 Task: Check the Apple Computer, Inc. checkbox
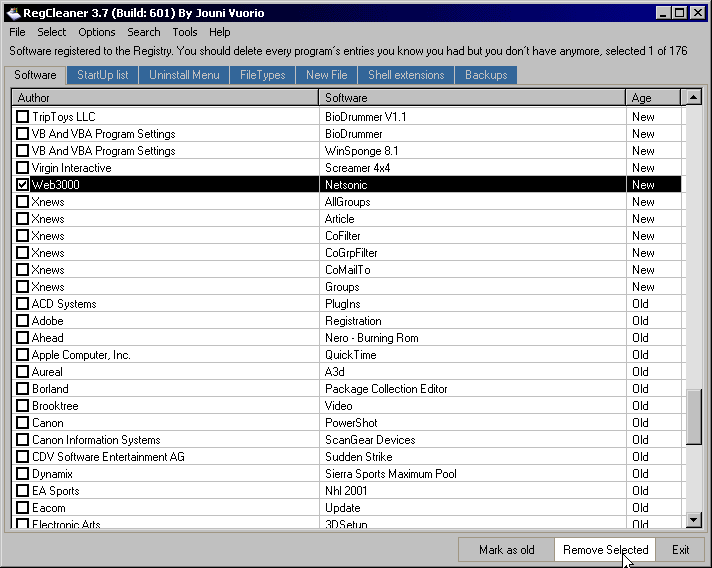click(22, 355)
